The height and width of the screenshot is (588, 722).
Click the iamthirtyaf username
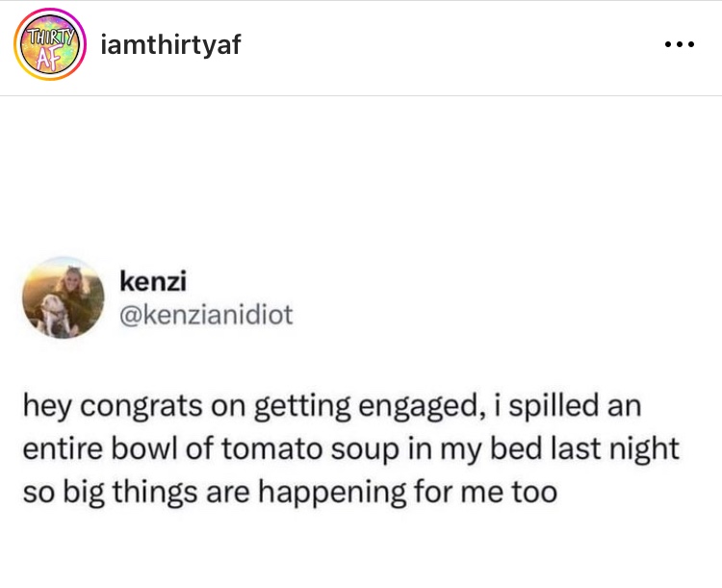coord(169,44)
